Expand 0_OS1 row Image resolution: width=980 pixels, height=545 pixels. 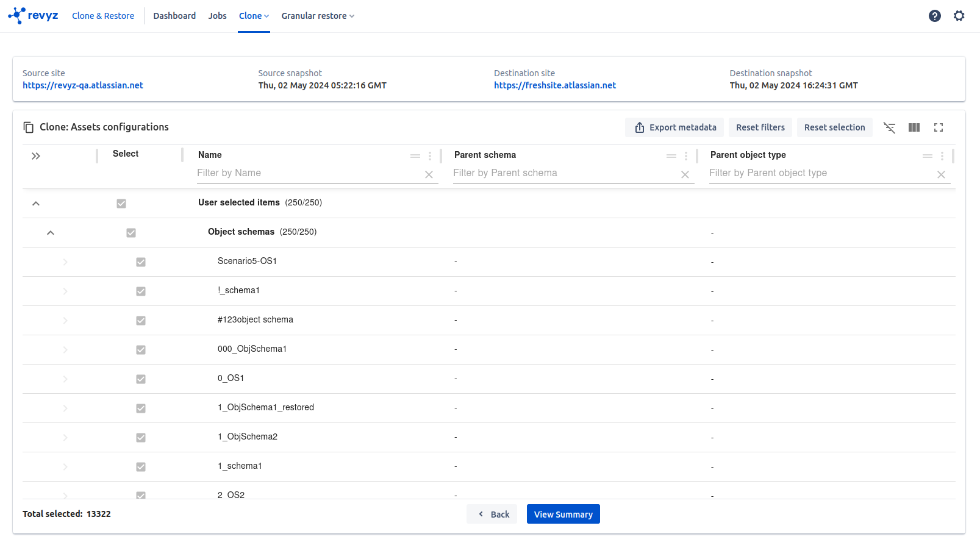(x=65, y=379)
